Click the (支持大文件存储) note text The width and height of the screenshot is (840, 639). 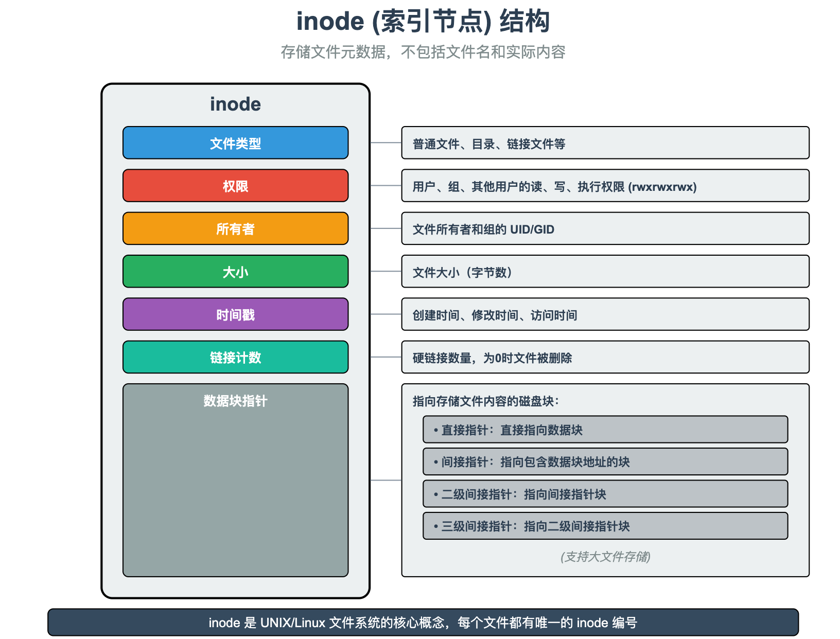point(606,557)
